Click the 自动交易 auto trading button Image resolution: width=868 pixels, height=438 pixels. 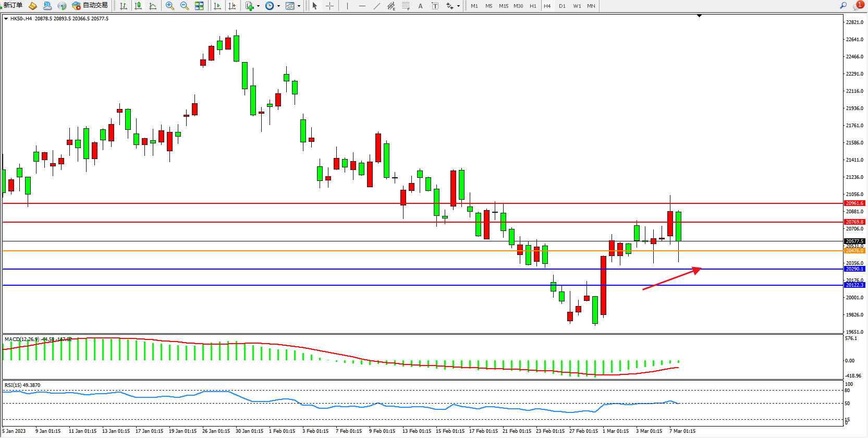pyautogui.click(x=90, y=5)
